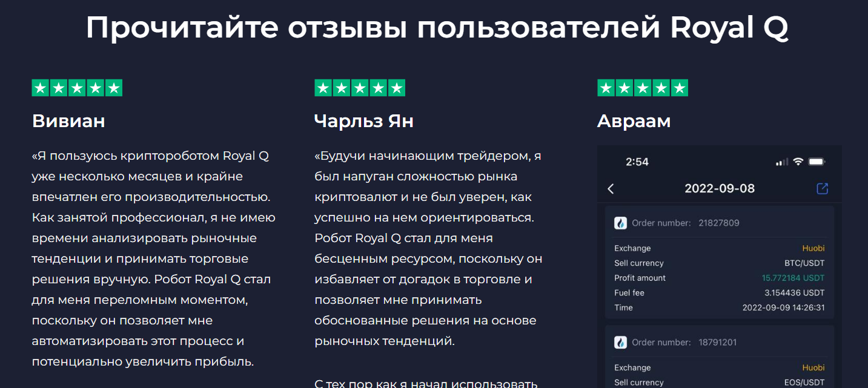Click the "Fuel fee" label
Image resolution: width=868 pixels, height=388 pixels.
[629, 293]
